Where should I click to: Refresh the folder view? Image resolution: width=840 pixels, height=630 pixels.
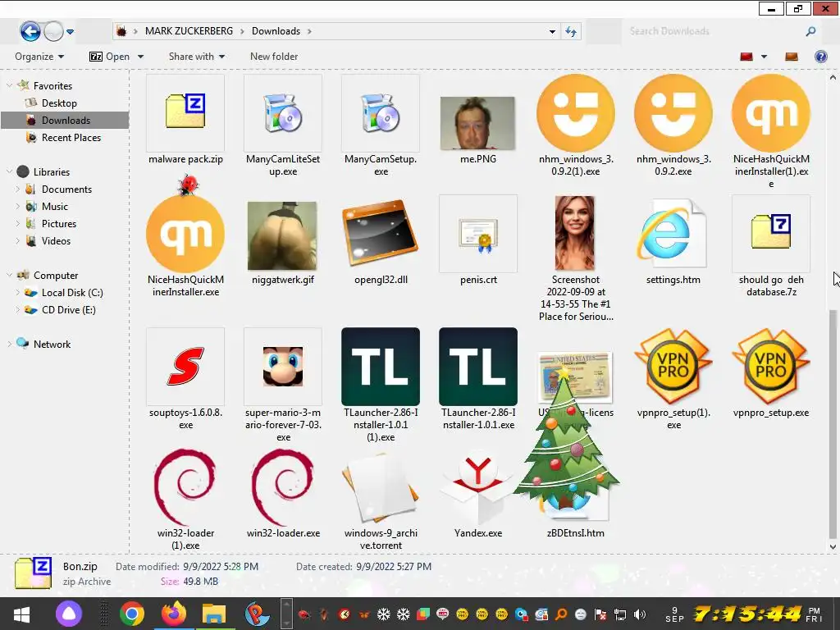tap(571, 32)
